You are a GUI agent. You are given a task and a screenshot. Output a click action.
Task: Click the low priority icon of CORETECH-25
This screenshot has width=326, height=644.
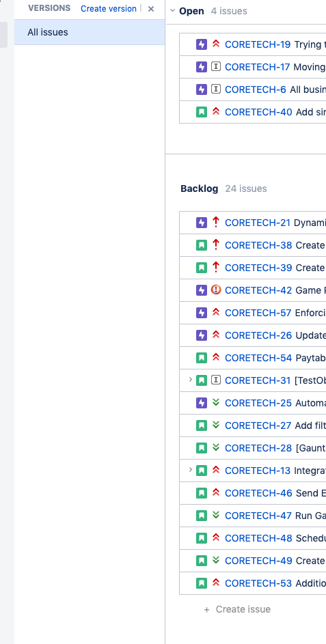216,403
